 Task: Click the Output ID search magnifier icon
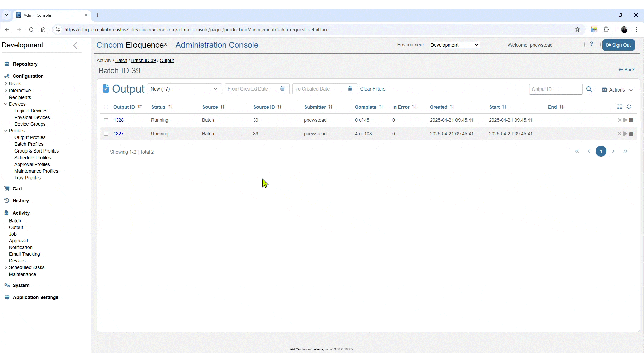point(589,89)
